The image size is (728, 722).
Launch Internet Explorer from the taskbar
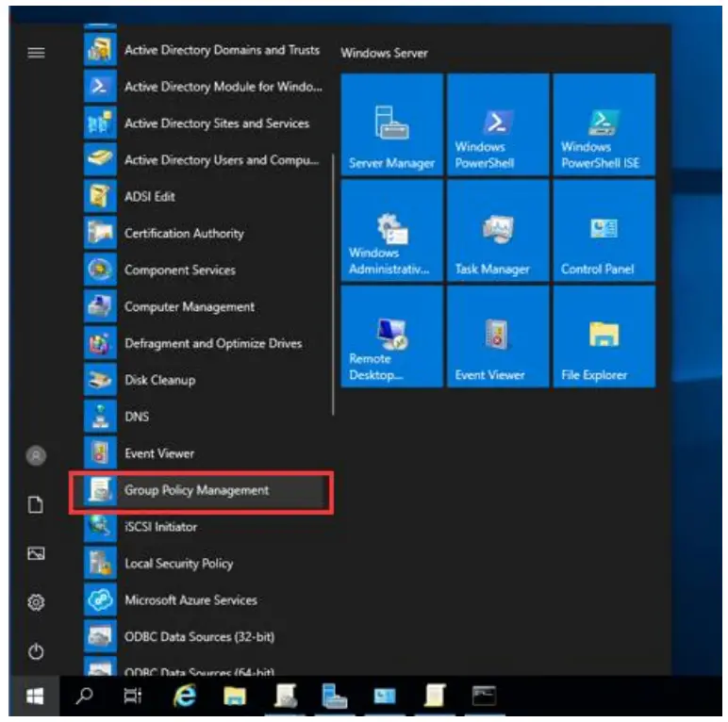coord(185,696)
